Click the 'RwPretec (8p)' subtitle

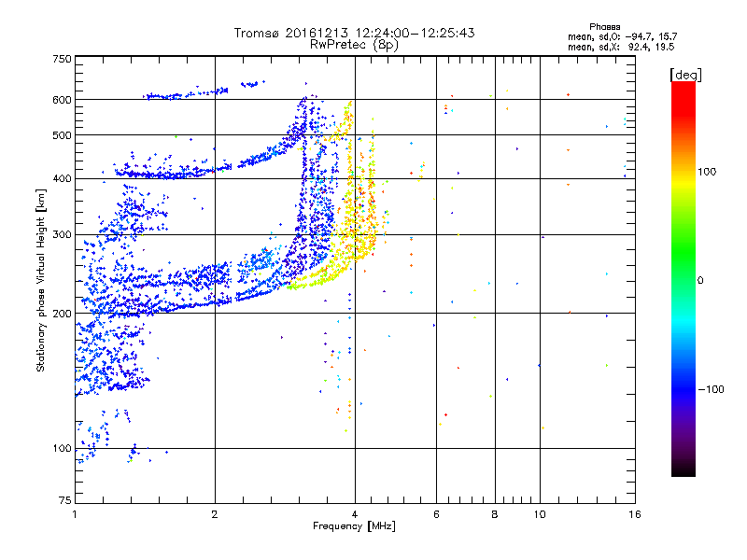(x=354, y=45)
